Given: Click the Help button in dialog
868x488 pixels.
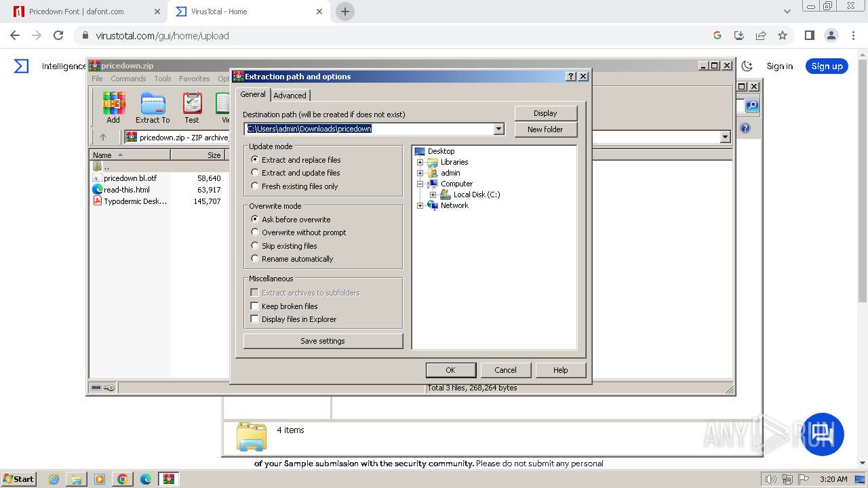Looking at the screenshot, I should tap(560, 370).
